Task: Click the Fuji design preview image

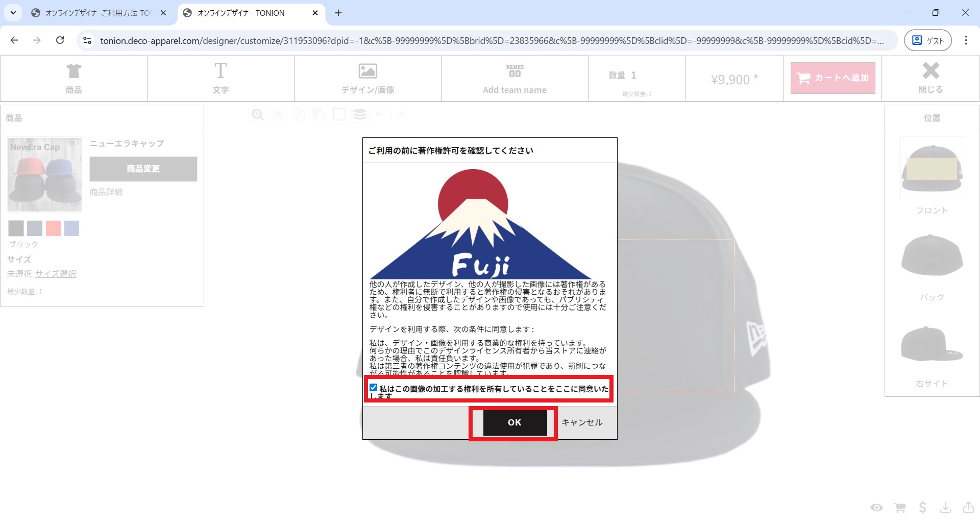Action: (x=481, y=224)
